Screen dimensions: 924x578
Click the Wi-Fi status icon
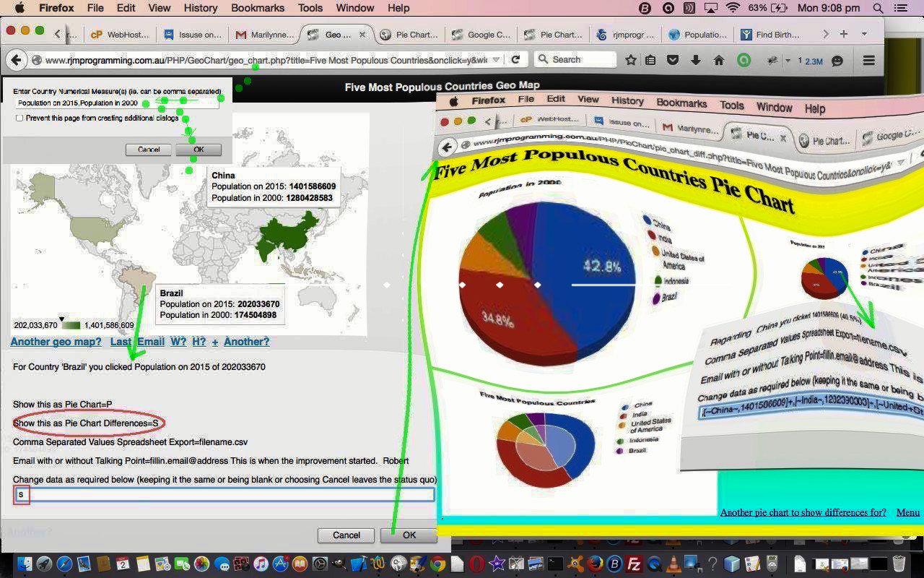tap(733, 8)
